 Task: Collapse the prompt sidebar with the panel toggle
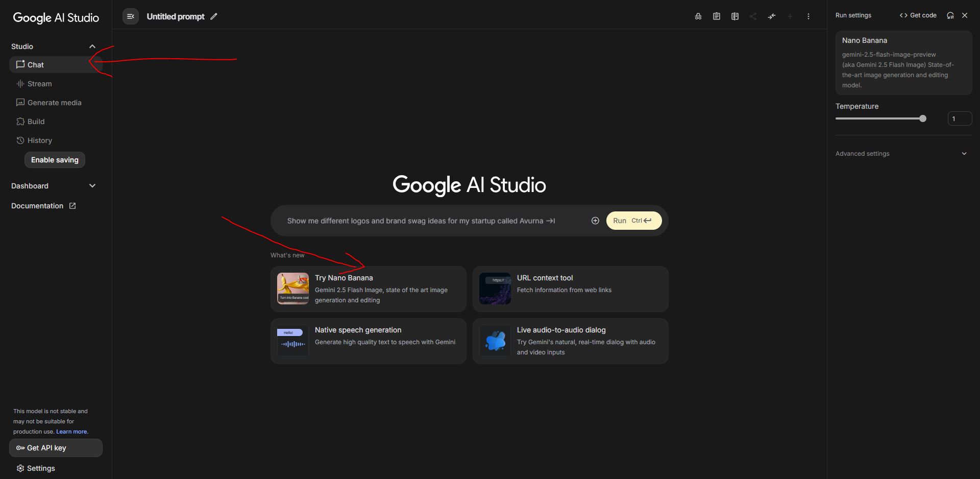[x=130, y=16]
